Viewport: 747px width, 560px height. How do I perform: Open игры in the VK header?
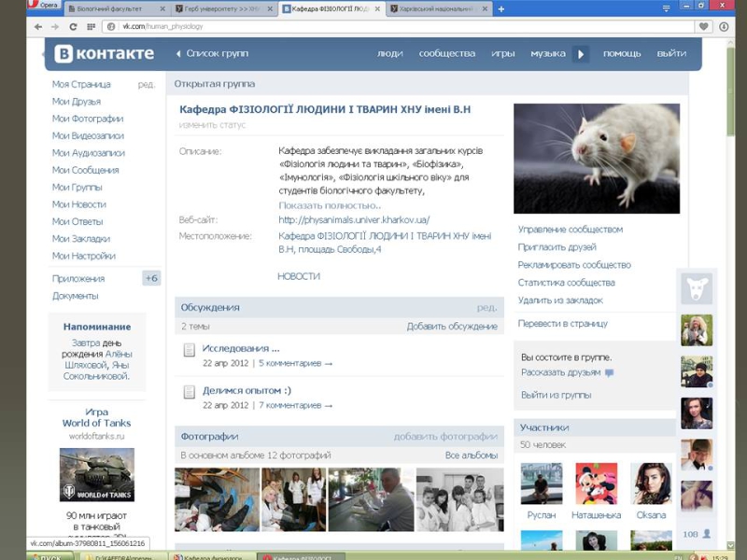[x=503, y=54]
